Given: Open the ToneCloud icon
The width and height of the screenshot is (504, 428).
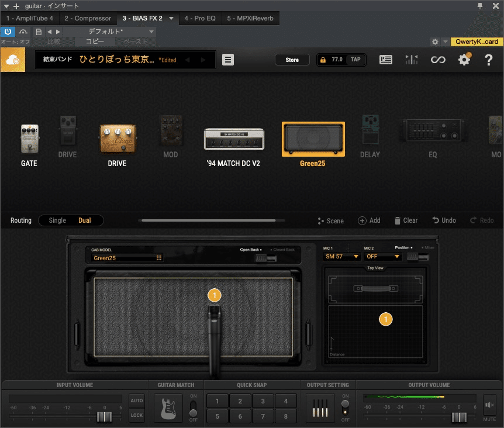Looking at the screenshot, I should [13, 60].
